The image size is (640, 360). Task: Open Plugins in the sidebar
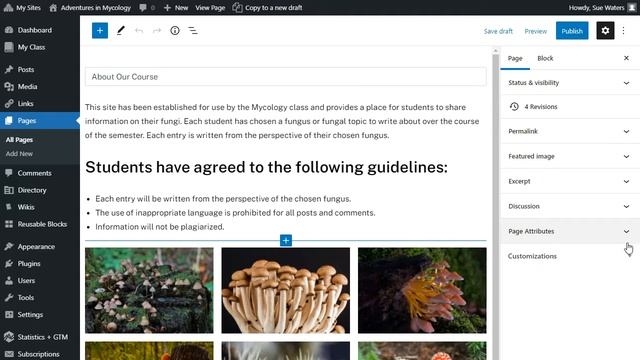point(40,264)
